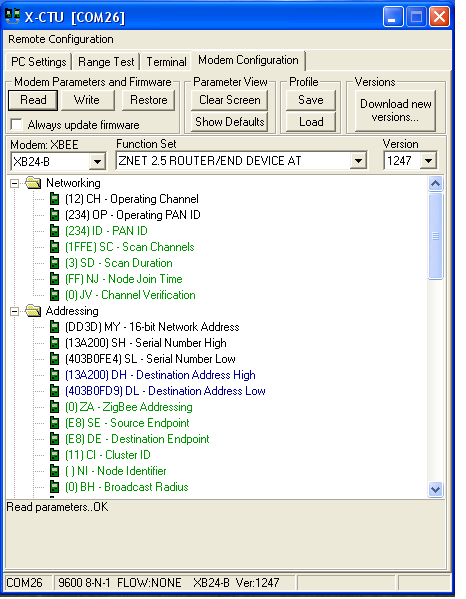Click the Read button
The image size is (466, 599).
(x=33, y=100)
